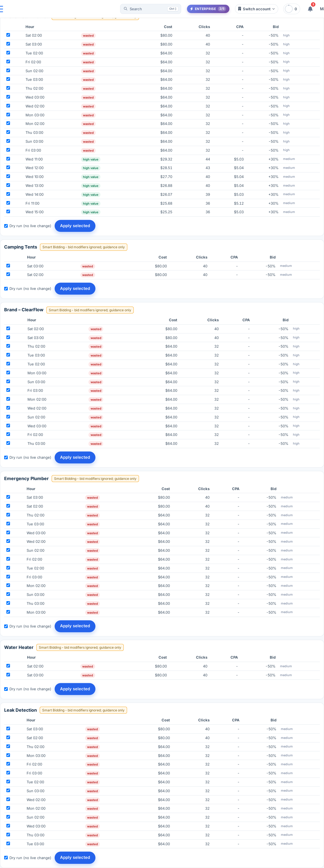The image size is (324, 868).
Task: Click the Wed 14:00 hour label
Action: coord(34,194)
